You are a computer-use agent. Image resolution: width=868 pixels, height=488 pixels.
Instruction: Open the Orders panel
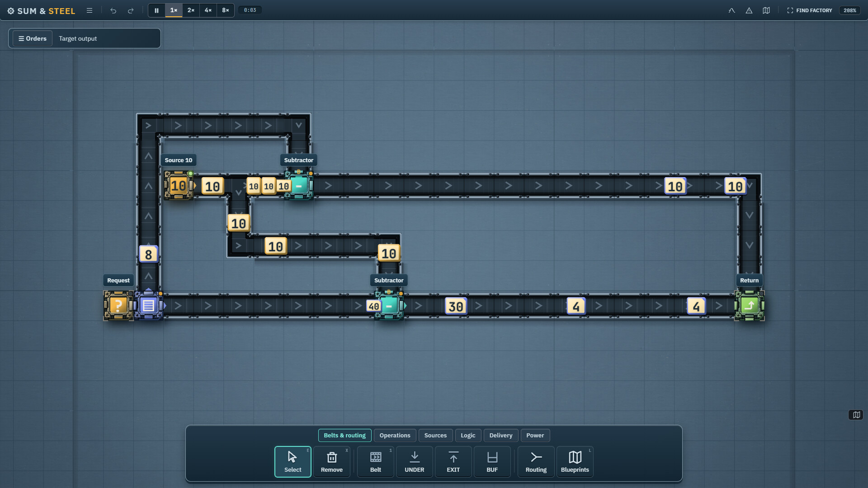point(33,38)
